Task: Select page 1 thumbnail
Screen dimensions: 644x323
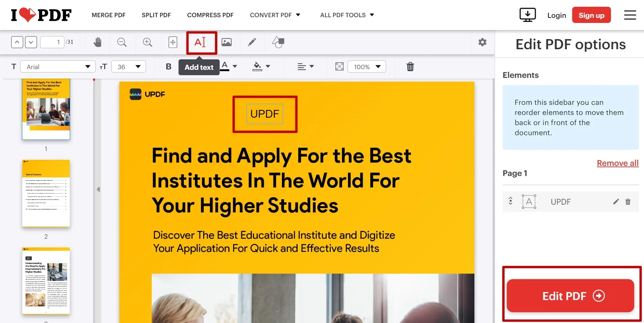Action: click(46, 109)
